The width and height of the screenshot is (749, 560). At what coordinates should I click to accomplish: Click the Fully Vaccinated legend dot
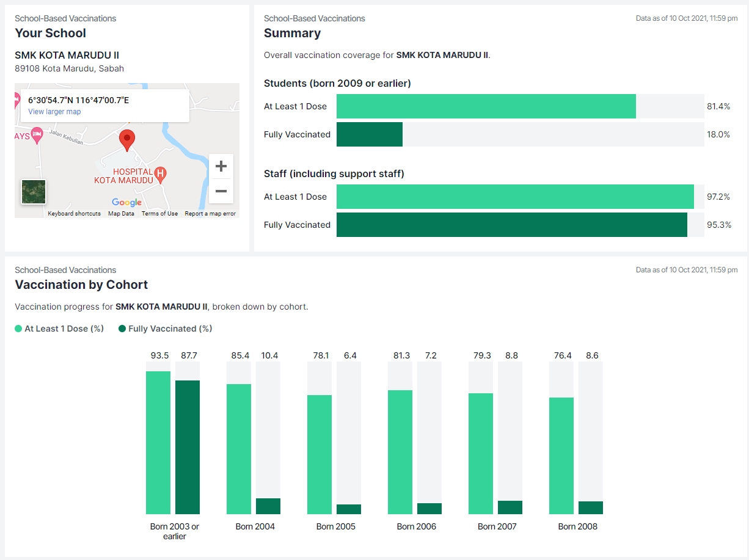[x=122, y=329]
